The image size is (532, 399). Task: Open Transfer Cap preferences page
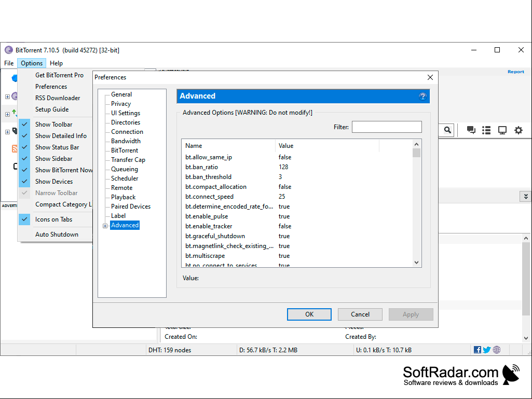pos(128,160)
